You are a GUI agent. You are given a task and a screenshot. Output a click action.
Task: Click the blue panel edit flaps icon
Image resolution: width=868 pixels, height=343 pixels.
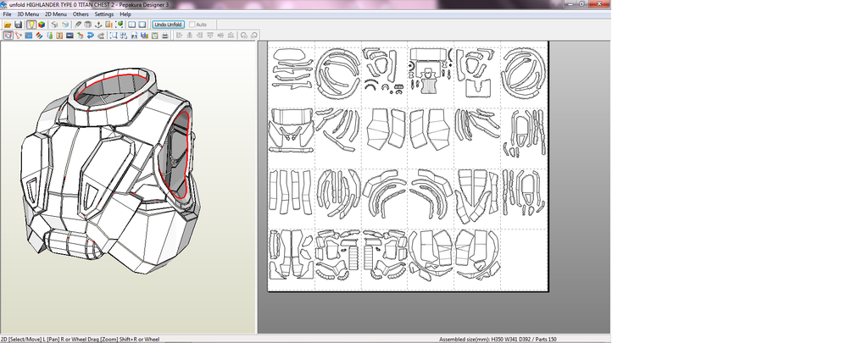pos(28,36)
